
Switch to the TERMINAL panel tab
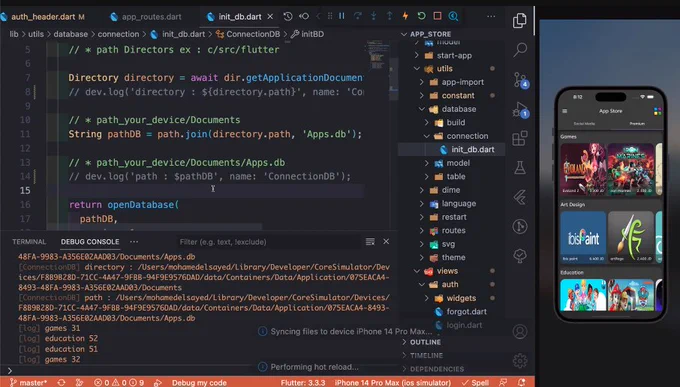pyautogui.click(x=29, y=242)
